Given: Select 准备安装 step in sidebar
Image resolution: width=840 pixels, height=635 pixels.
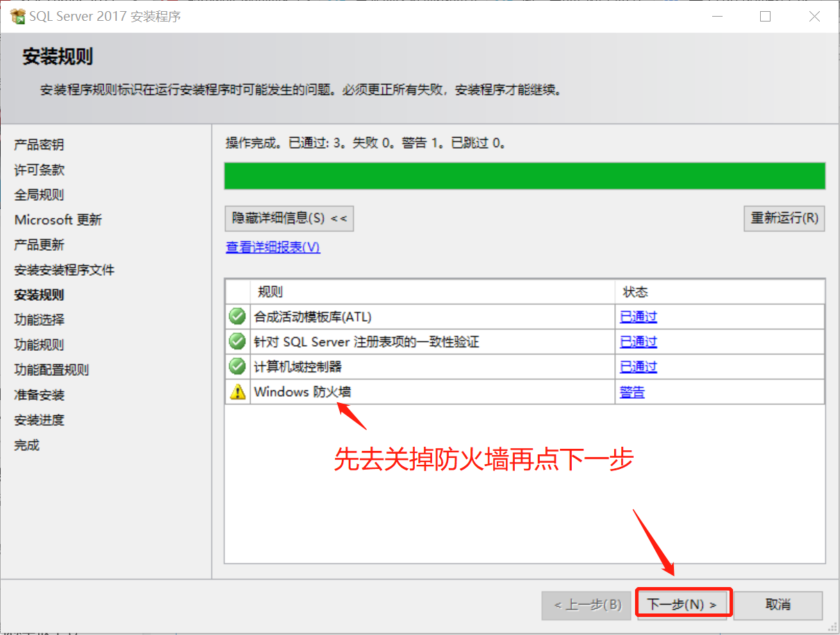Looking at the screenshot, I should click(39, 395).
